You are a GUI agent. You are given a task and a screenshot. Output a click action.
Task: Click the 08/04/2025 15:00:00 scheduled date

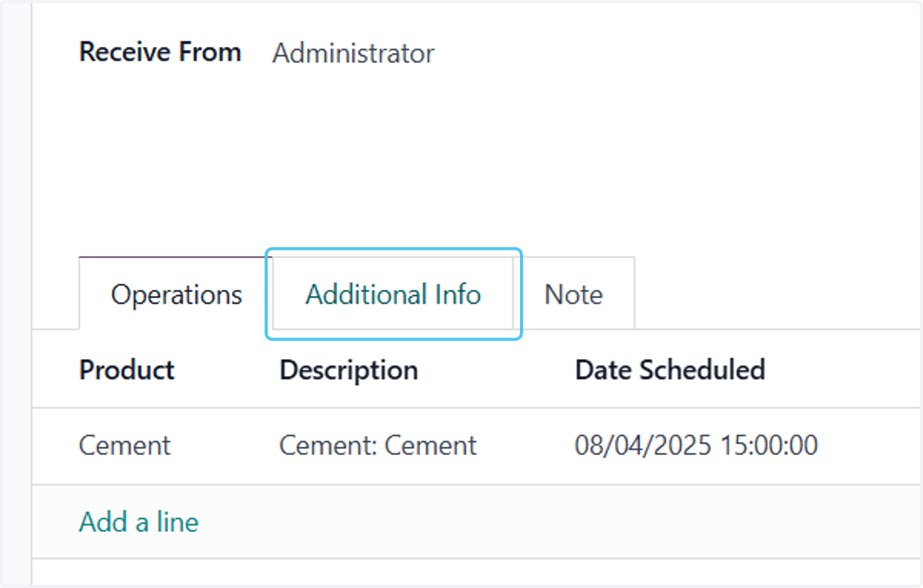click(x=696, y=445)
